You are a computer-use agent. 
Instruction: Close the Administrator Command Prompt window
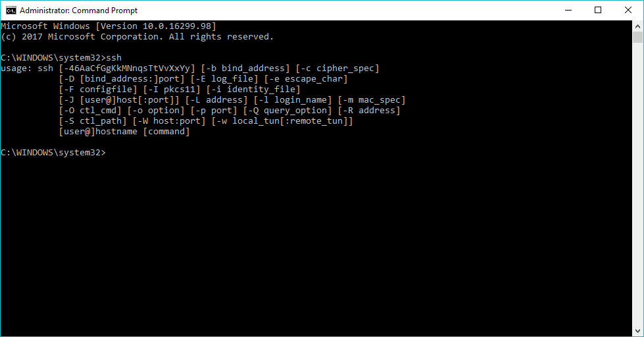pyautogui.click(x=628, y=11)
